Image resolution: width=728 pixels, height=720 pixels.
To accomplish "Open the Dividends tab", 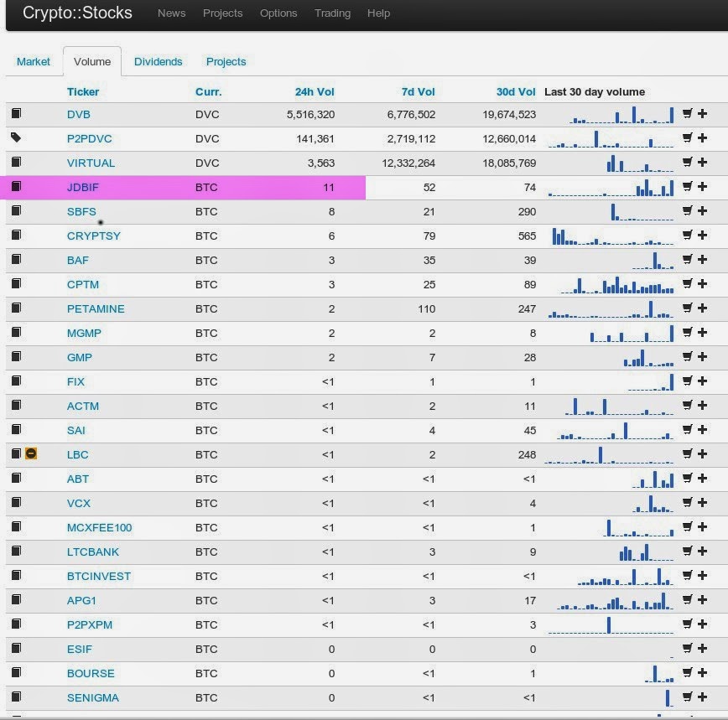I will 158,62.
